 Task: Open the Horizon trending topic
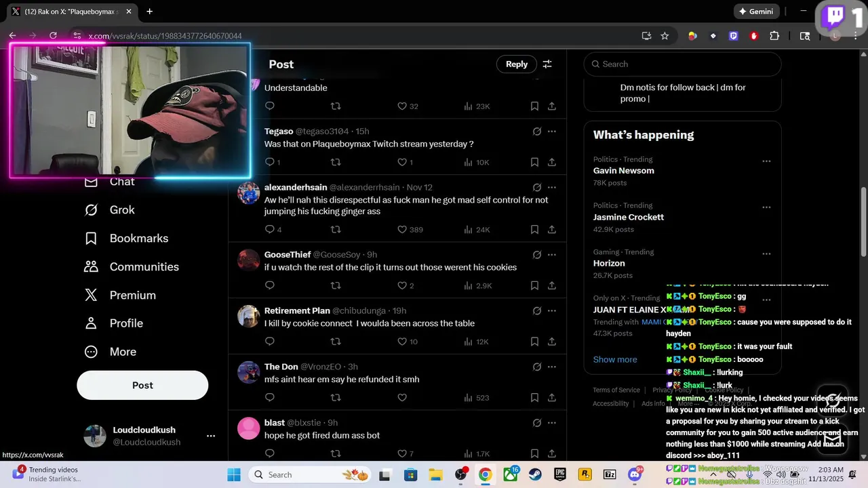click(609, 263)
